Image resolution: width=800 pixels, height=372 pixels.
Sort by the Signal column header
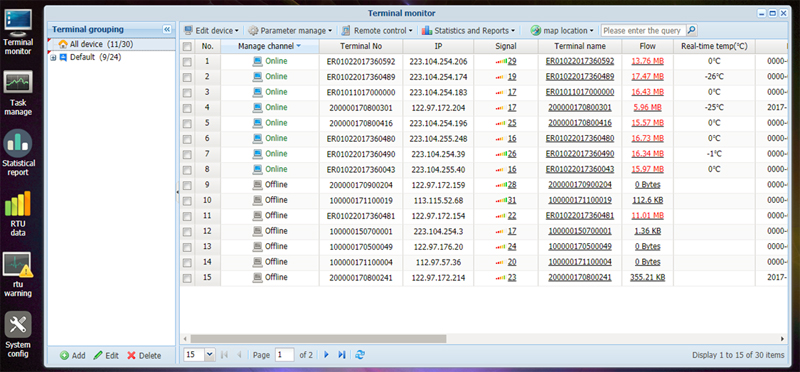506,46
